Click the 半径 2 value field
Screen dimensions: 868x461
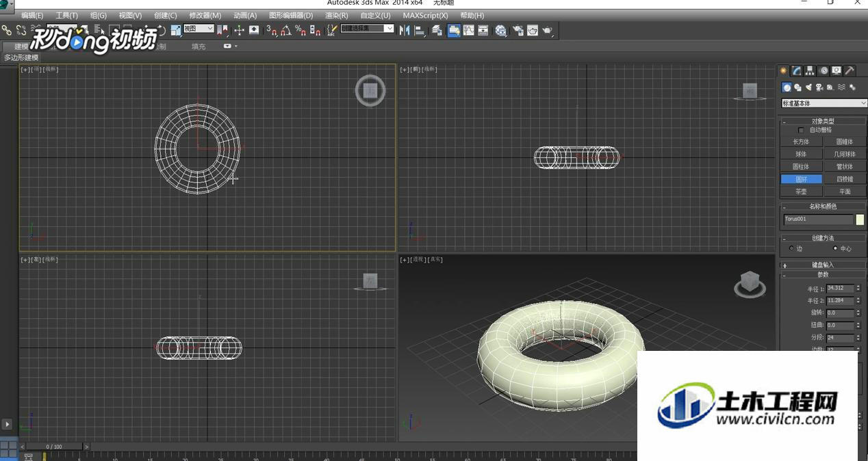pyautogui.click(x=840, y=300)
